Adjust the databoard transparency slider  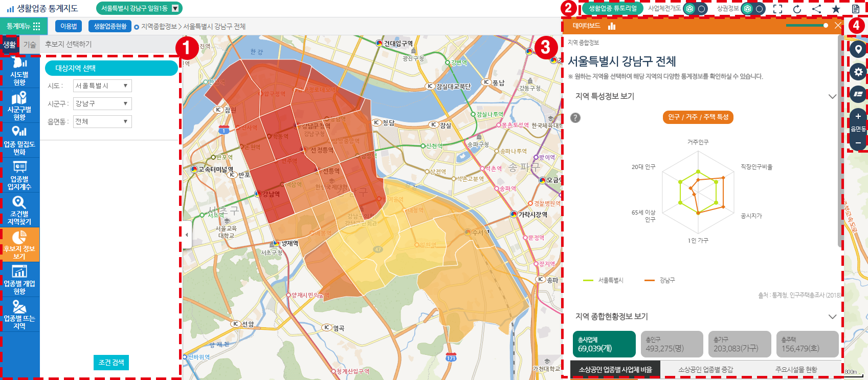[x=825, y=26]
